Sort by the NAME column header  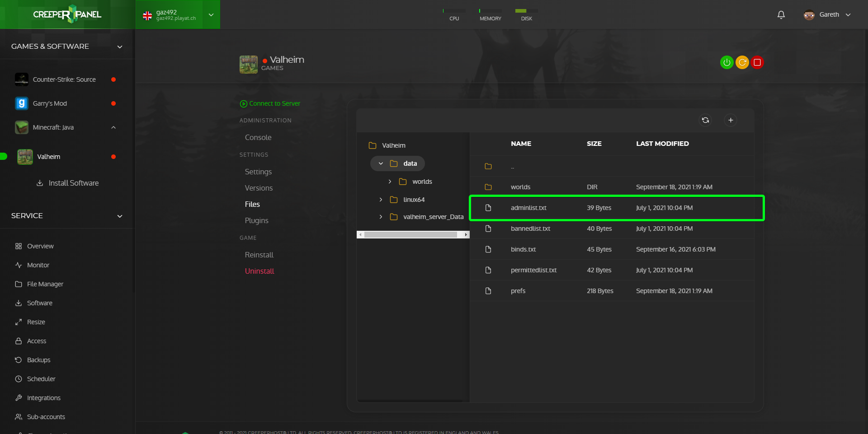click(x=521, y=144)
